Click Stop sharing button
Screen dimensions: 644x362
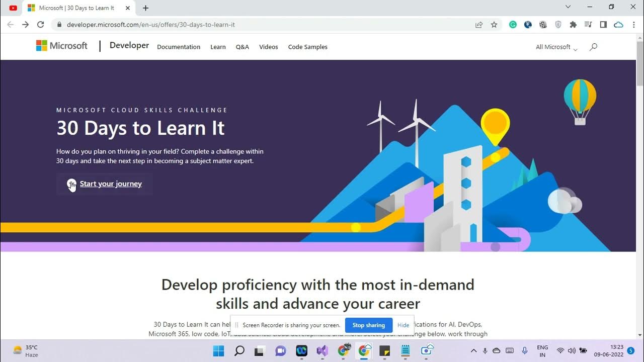(x=369, y=325)
